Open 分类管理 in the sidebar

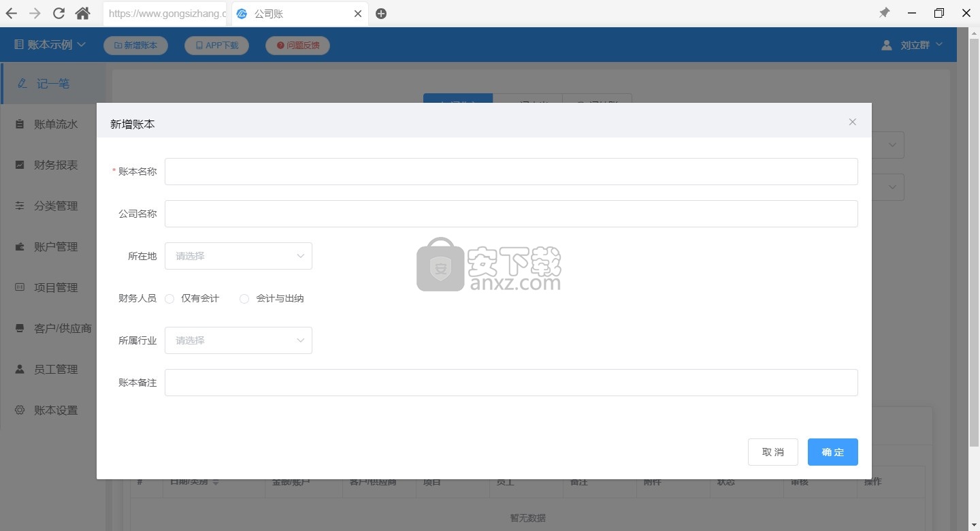point(53,206)
